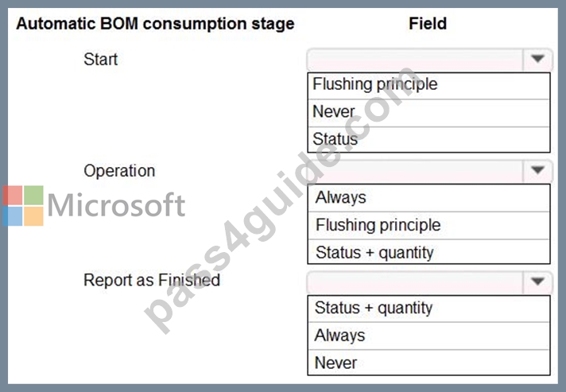The image size is (566, 392).
Task: Click the Automatic BOM consumption stage header
Action: (x=155, y=24)
